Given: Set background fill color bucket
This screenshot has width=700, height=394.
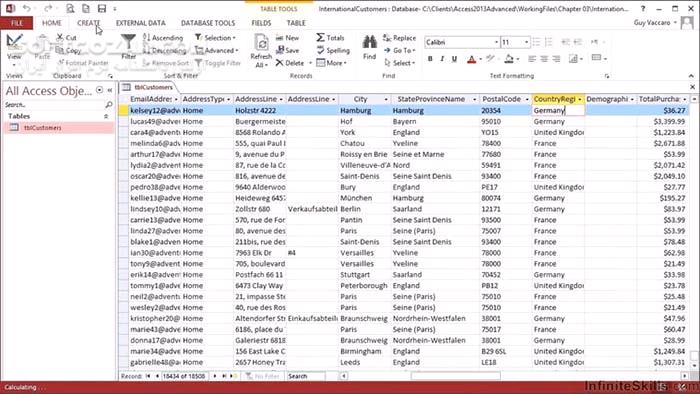Looking at the screenshot, I should (509, 58).
